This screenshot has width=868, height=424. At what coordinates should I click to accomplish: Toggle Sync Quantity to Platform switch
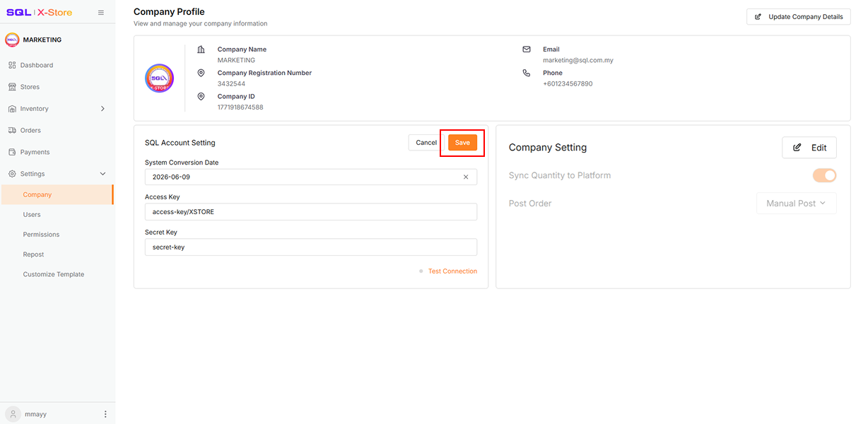[825, 175]
